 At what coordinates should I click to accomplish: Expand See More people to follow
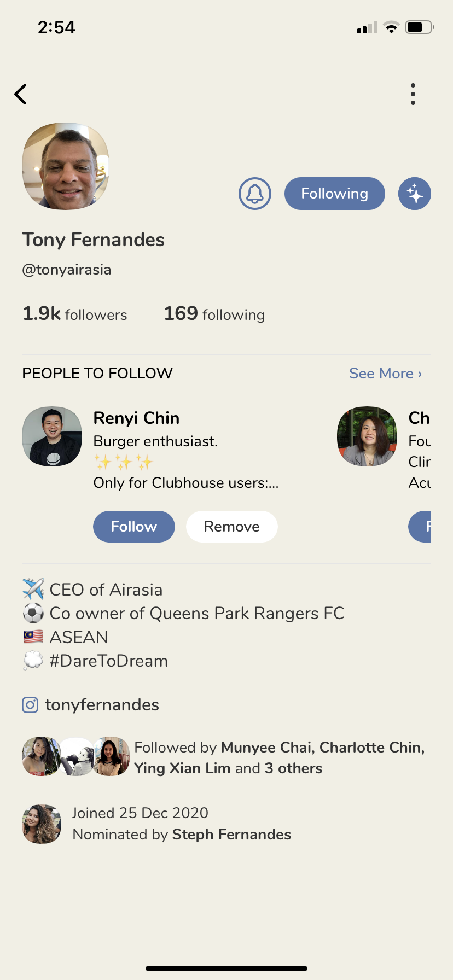point(385,374)
